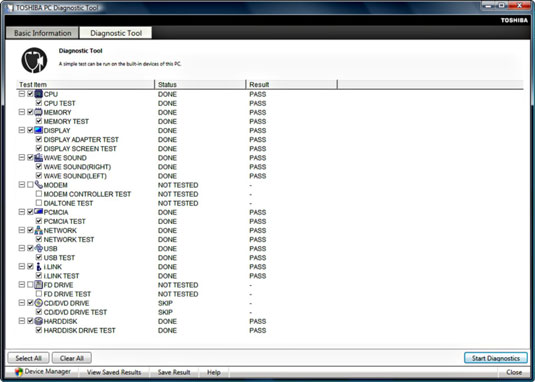This screenshot has width=535, height=382.
Task: Collapse the MEMORY tree node
Action: (21, 112)
